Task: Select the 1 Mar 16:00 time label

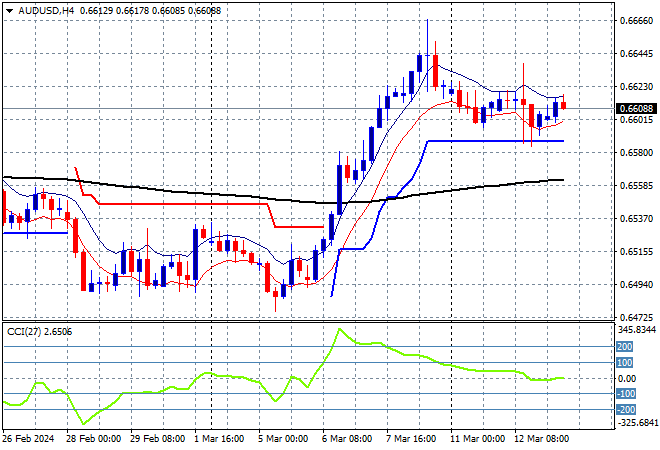Action: tap(220, 439)
